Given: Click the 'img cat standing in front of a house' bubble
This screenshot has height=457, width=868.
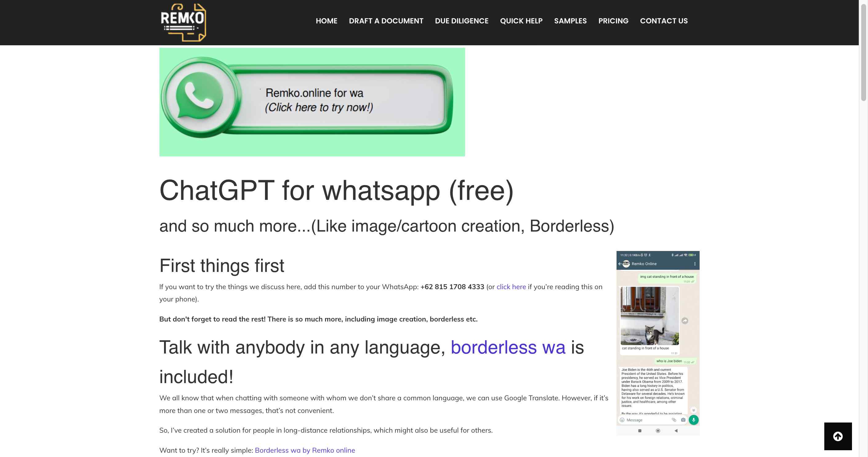Looking at the screenshot, I should [x=667, y=278].
